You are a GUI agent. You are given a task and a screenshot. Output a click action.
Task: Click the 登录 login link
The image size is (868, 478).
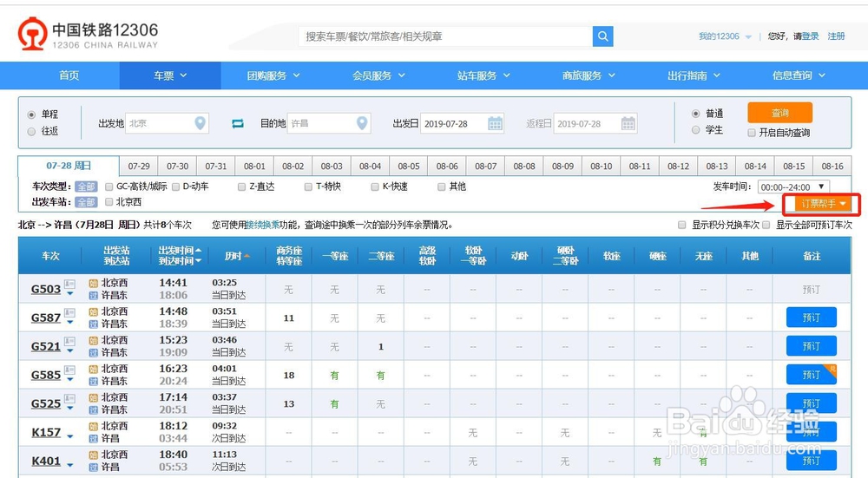[x=811, y=36]
